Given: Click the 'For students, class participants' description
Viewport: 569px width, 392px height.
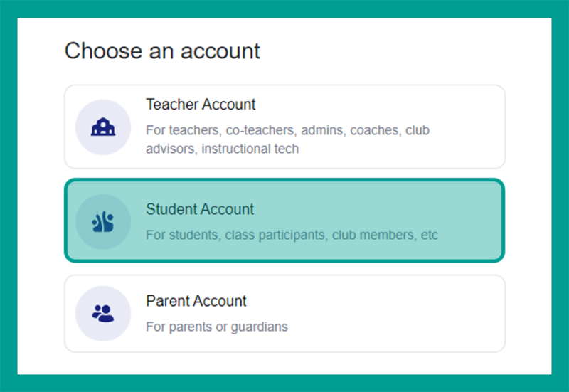Looking at the screenshot, I should (x=292, y=235).
